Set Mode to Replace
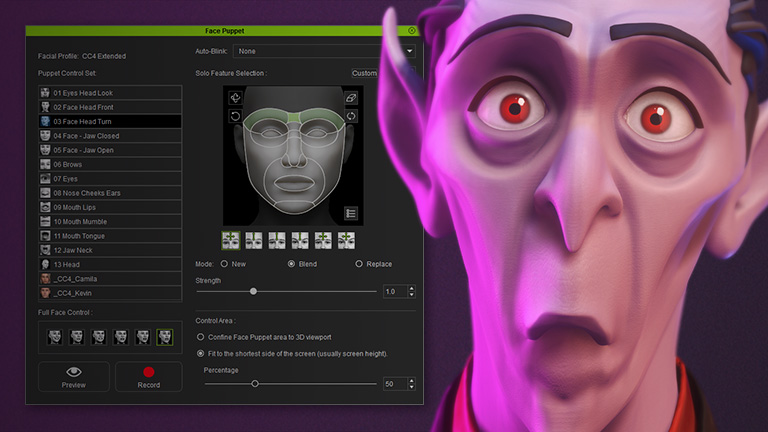This screenshot has height=432, width=768. tap(359, 264)
